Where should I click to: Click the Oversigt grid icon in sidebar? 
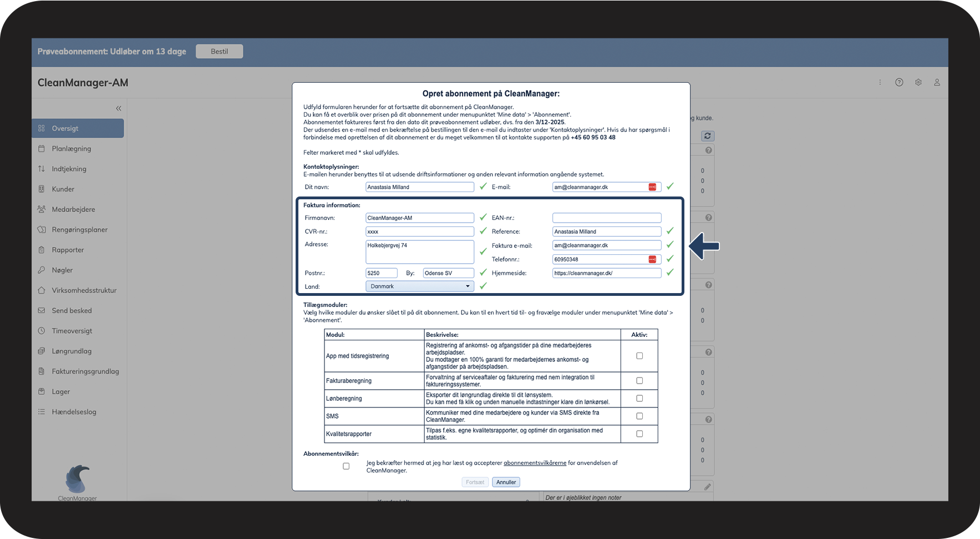pos(41,128)
